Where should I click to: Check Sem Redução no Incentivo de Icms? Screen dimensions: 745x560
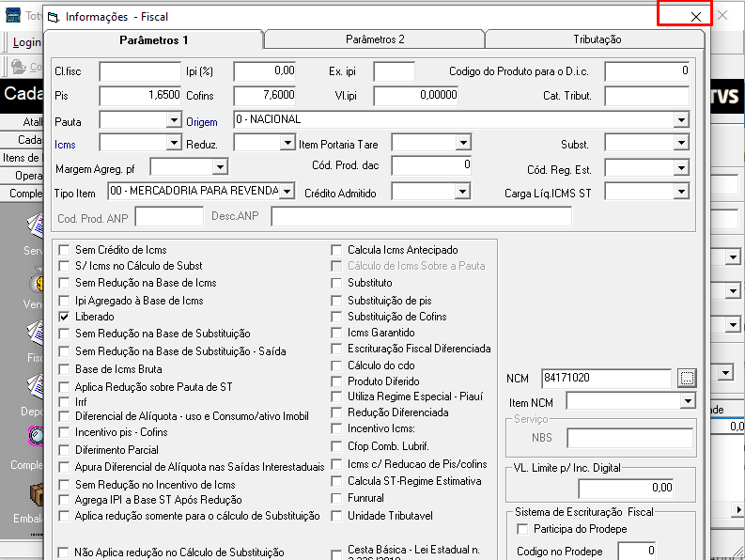[x=64, y=485]
